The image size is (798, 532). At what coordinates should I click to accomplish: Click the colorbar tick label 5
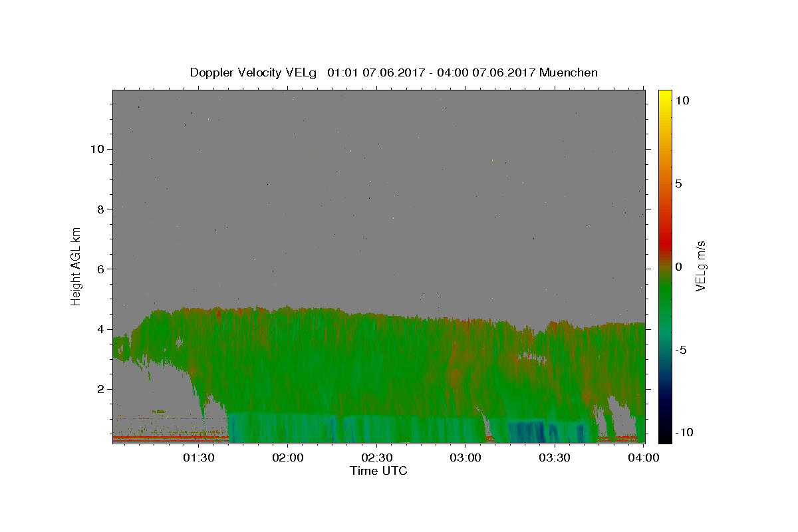678,184
